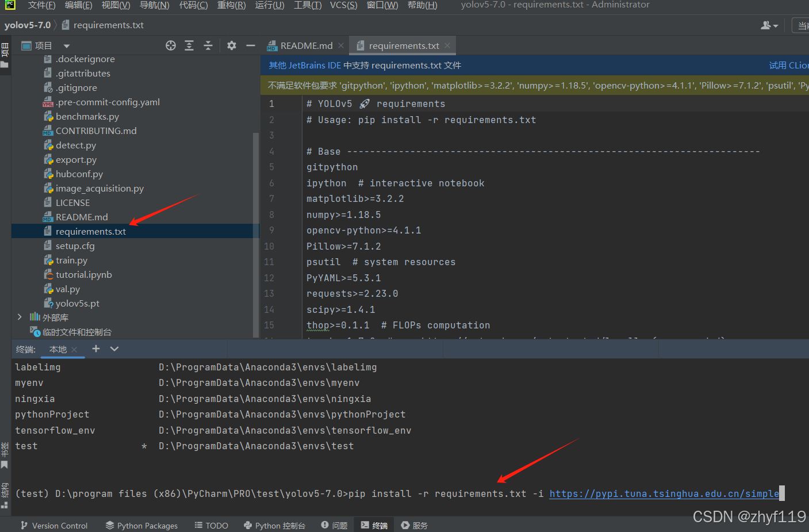Screen dimensions: 809x532
Task: Select hubconf.py in project tree
Action: (x=79, y=174)
